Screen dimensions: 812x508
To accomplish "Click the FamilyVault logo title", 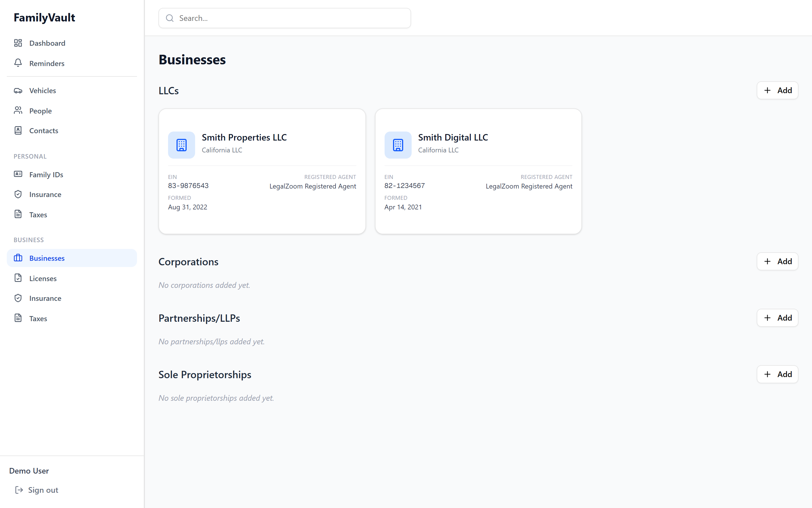I will [44, 17].
